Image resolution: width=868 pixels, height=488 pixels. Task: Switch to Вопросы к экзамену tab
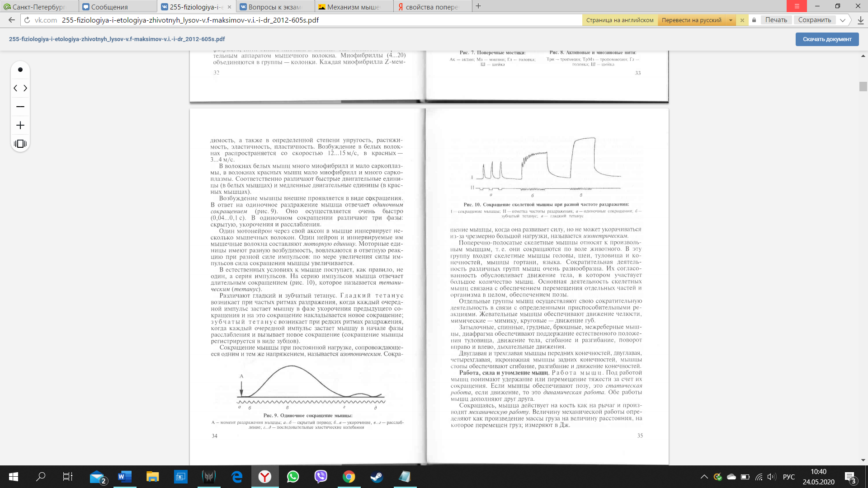pos(274,7)
